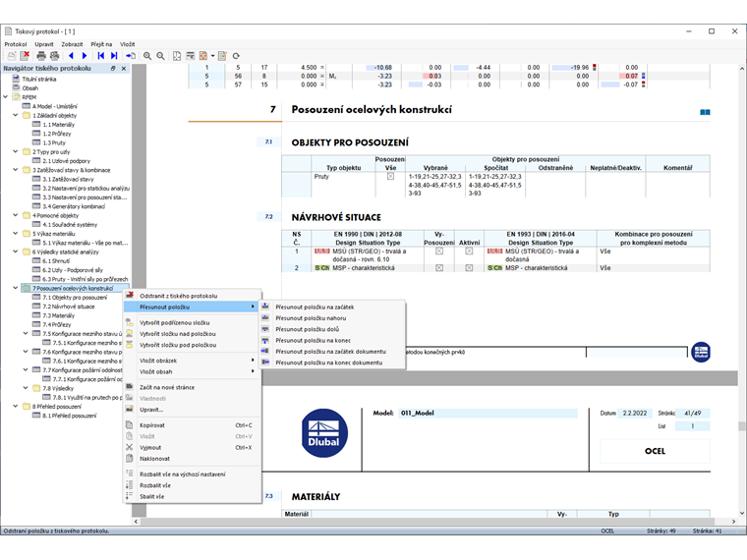Collapse the 4 Pomocné objekty folder
The height and width of the screenshot is (560, 747).
click(16, 215)
